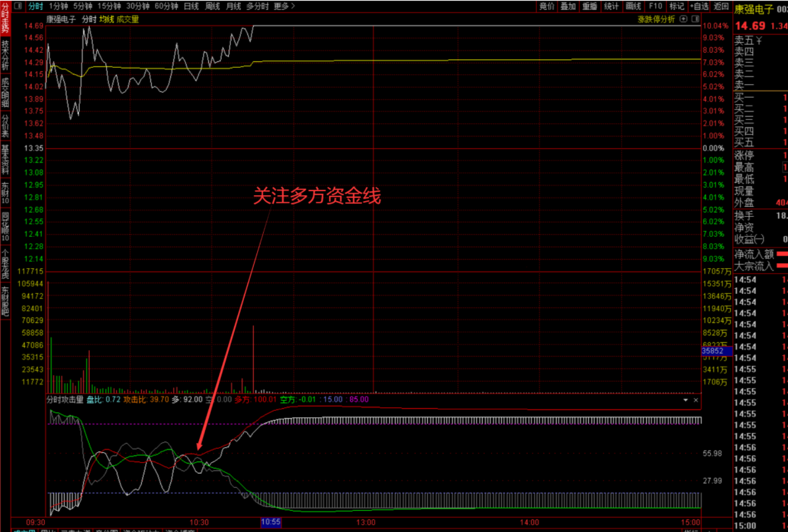Open the 周线 weekly chart

click(x=212, y=6)
